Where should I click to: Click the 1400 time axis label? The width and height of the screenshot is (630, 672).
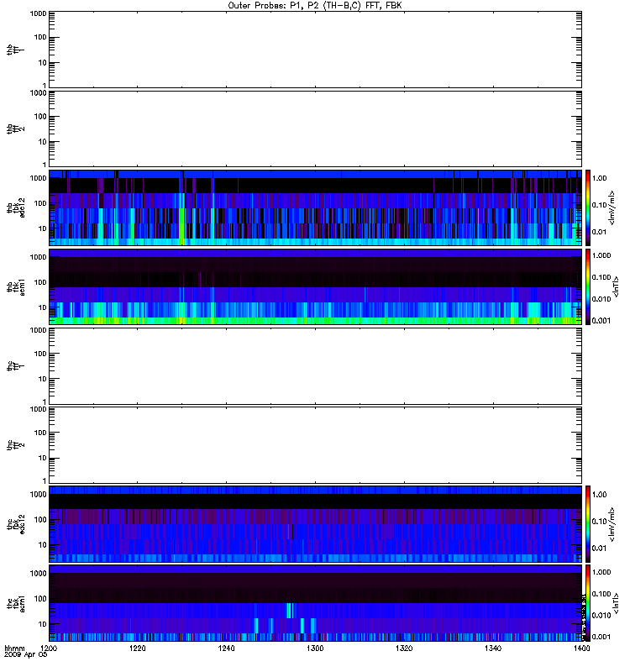pyautogui.click(x=581, y=648)
